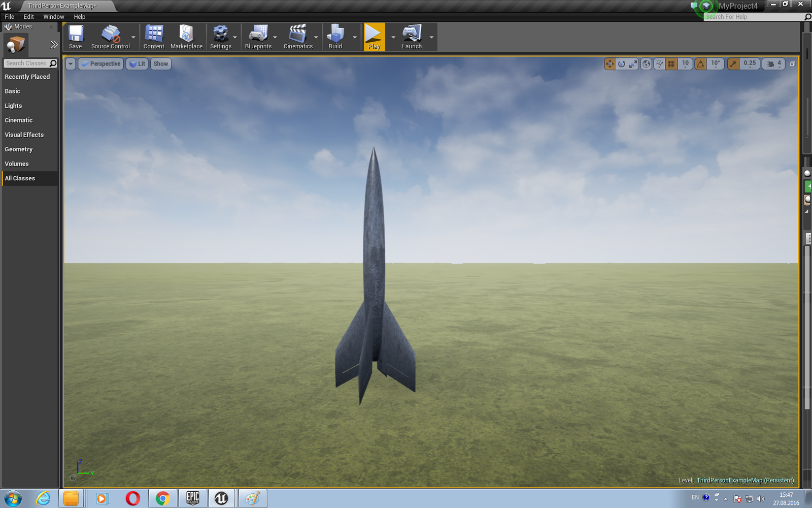Expand the Blueprints dropdown arrow
Image resolution: width=812 pixels, height=508 pixels.
pos(275,38)
